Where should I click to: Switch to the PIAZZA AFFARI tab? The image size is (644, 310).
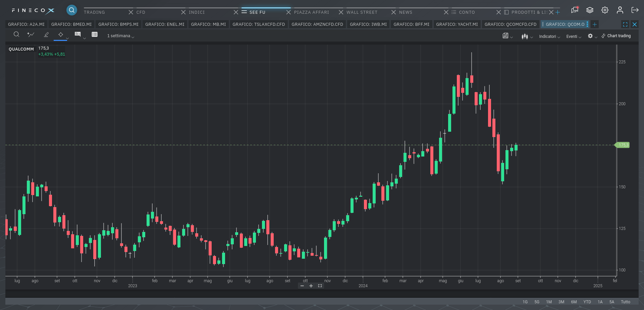pyautogui.click(x=312, y=12)
